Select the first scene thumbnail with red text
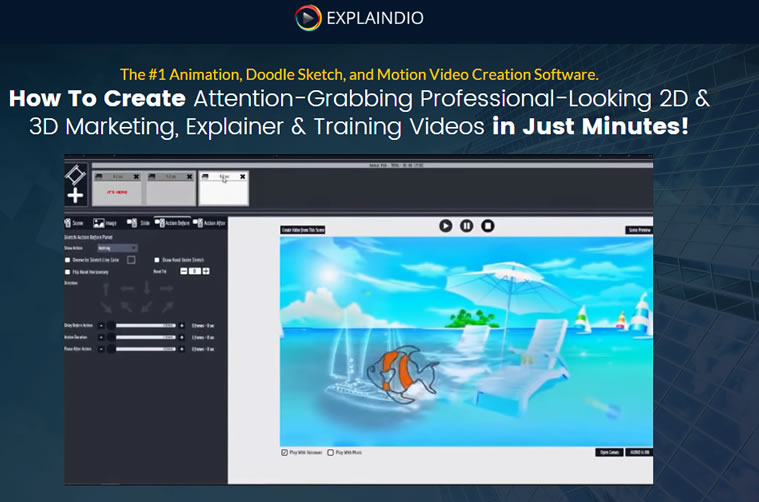Screen dimensions: 759x502 tap(117, 188)
